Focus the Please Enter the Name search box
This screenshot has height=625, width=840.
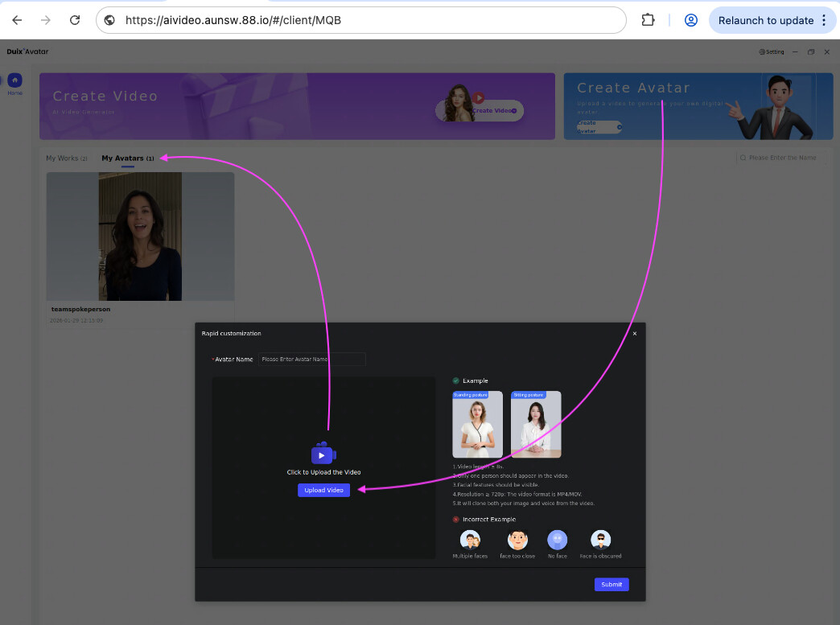click(781, 158)
